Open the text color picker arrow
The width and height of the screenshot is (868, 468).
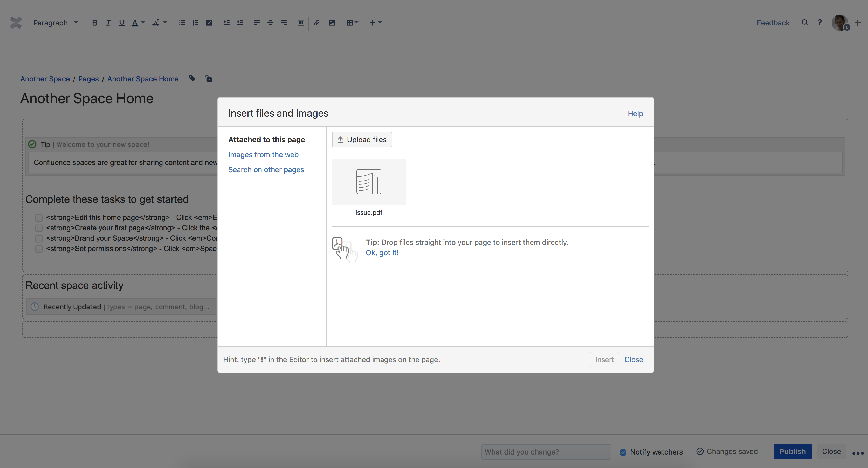[x=143, y=23]
